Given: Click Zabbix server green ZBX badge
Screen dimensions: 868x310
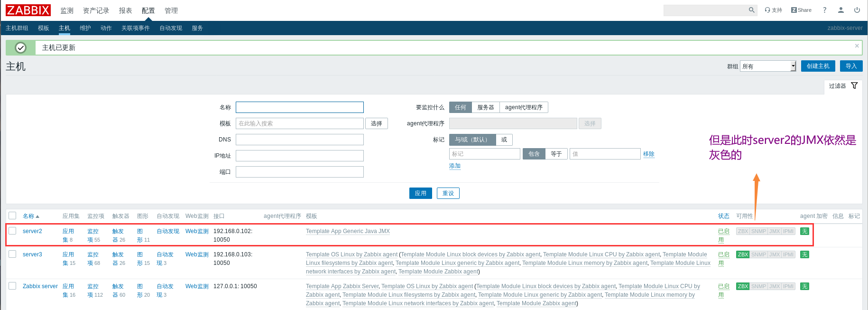Looking at the screenshot, I should pyautogui.click(x=743, y=286).
